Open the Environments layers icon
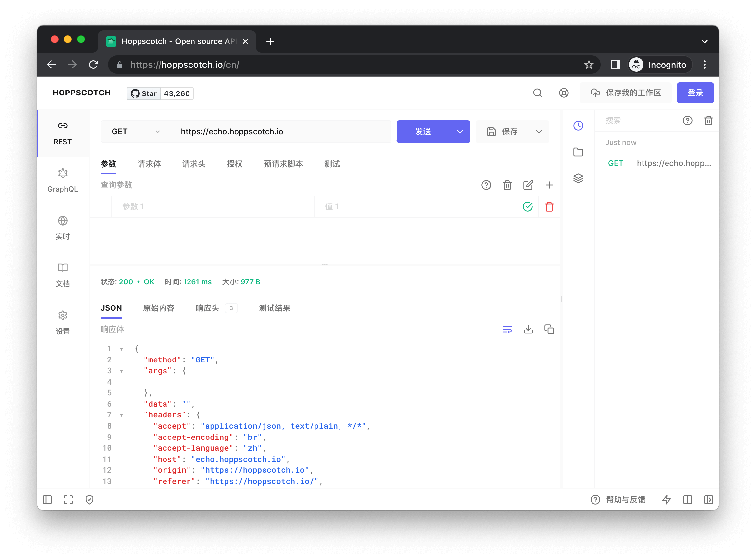Image resolution: width=756 pixels, height=559 pixels. point(578,178)
